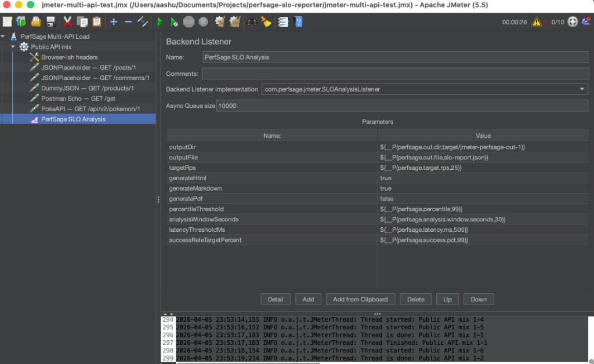Viewport: 594px width, 364px height.
Task: Click analysisWindowSeconds value cell
Action: click(483, 220)
